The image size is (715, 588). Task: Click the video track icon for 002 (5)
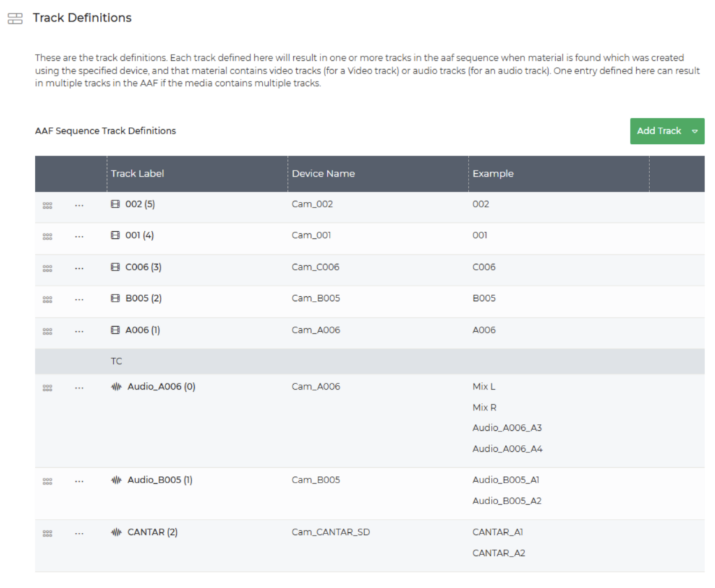(115, 204)
